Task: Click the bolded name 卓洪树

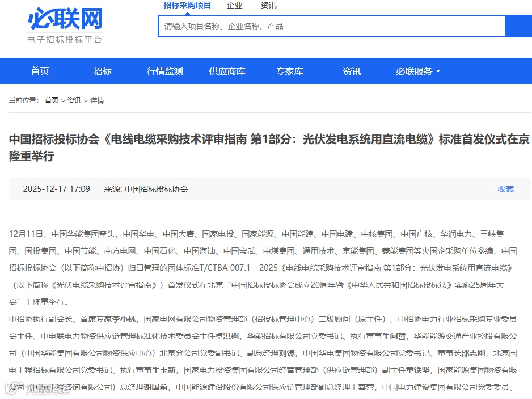Action: (227, 336)
